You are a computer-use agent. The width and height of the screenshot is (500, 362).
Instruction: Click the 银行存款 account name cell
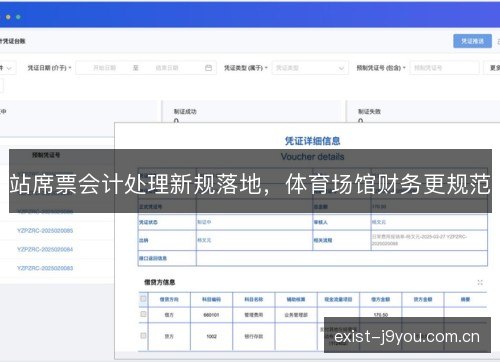[x=254, y=337]
